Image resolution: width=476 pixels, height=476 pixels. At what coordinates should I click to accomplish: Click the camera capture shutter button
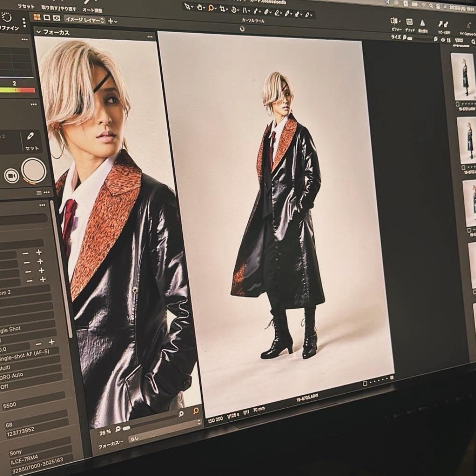coord(34,171)
